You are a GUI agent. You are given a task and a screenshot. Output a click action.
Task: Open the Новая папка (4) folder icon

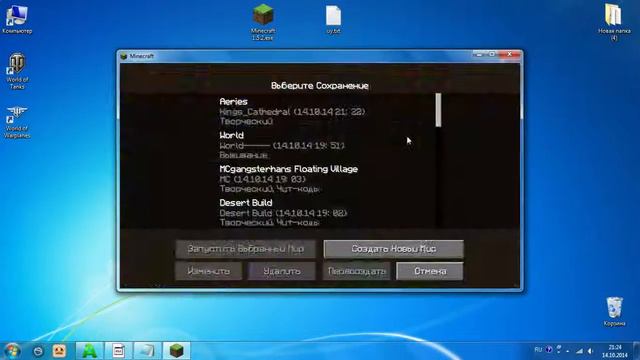(614, 22)
